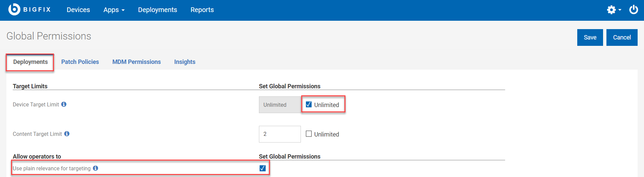The width and height of the screenshot is (644, 177).
Task: Check Unlimited for Content Target Limit
Action: (309, 134)
